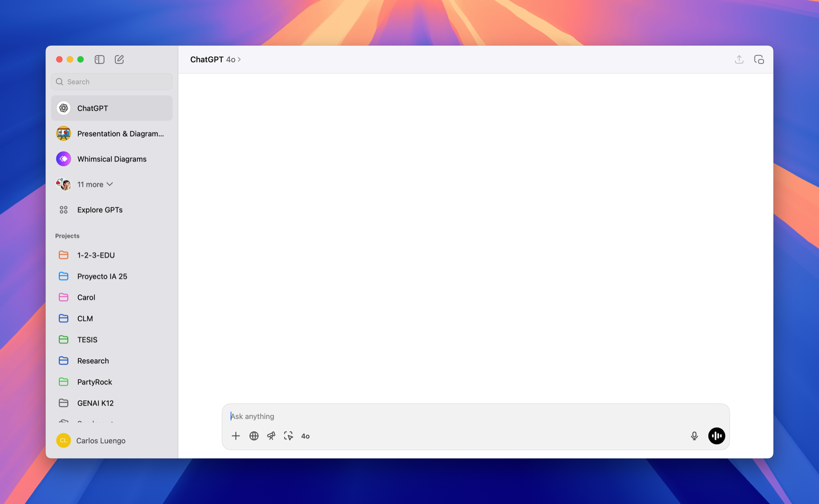Image resolution: width=819 pixels, height=504 pixels.
Task: Open the Presentation & Diagram GPT
Action: [x=120, y=134]
